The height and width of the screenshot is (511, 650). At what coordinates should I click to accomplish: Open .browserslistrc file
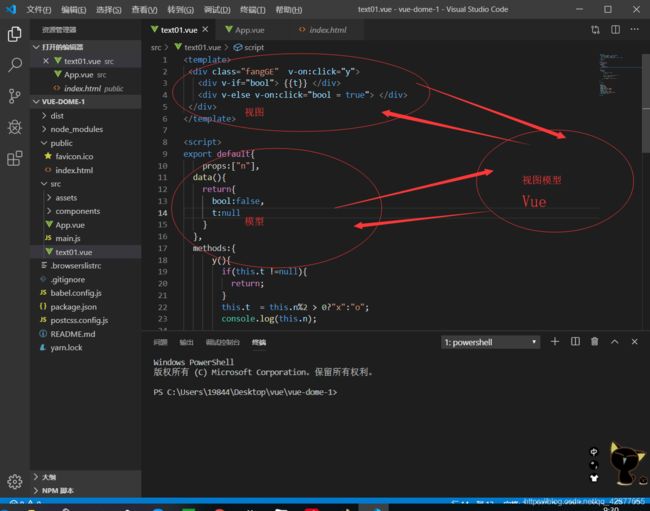[x=86, y=266]
